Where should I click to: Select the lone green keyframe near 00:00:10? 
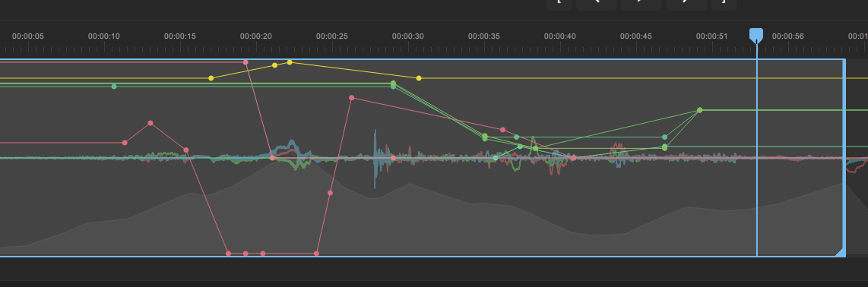[114, 87]
